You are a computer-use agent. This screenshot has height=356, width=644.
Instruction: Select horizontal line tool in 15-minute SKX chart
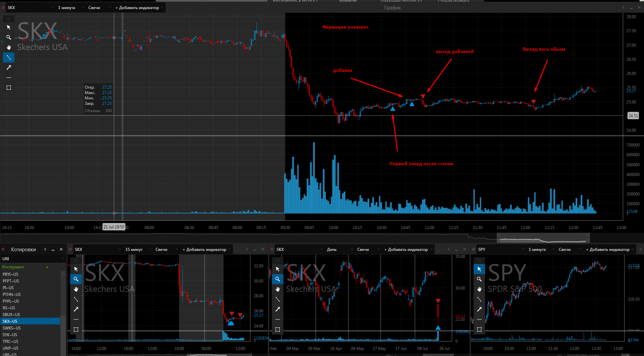point(76,319)
